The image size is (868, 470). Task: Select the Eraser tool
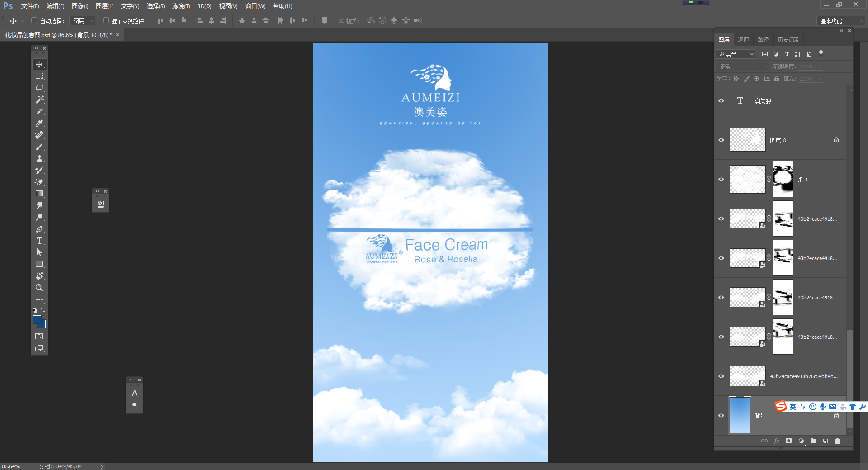pyautogui.click(x=39, y=182)
